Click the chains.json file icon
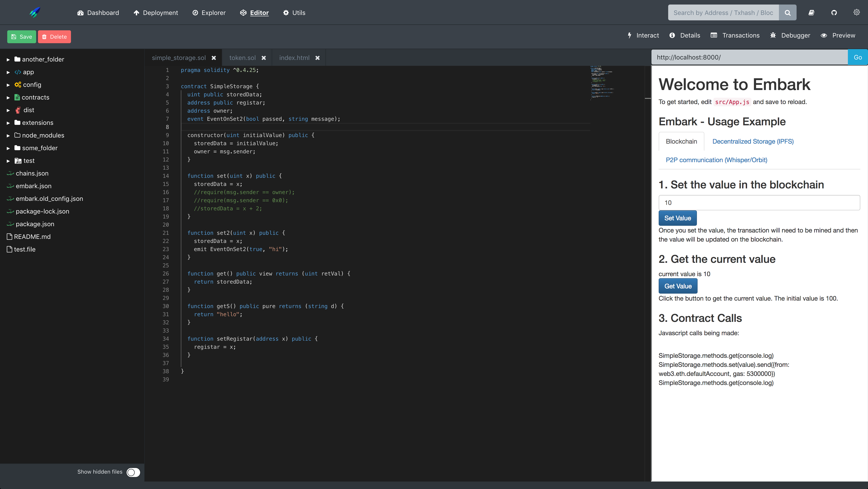This screenshot has width=868, height=489. (x=10, y=173)
